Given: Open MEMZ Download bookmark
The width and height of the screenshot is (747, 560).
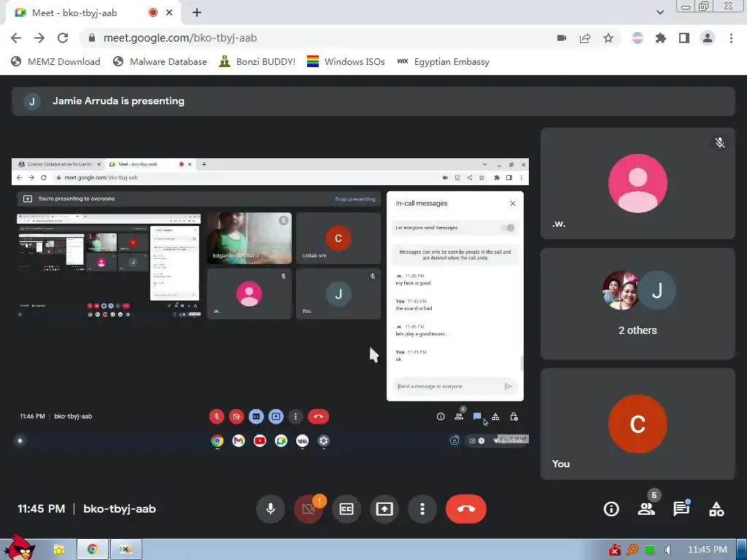Looking at the screenshot, I should coord(55,61).
